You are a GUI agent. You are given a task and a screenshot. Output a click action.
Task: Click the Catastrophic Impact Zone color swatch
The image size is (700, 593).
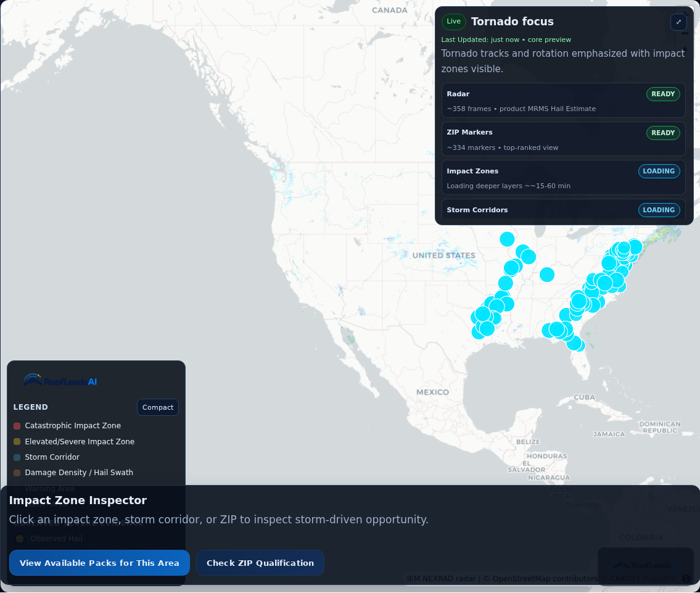point(15,426)
